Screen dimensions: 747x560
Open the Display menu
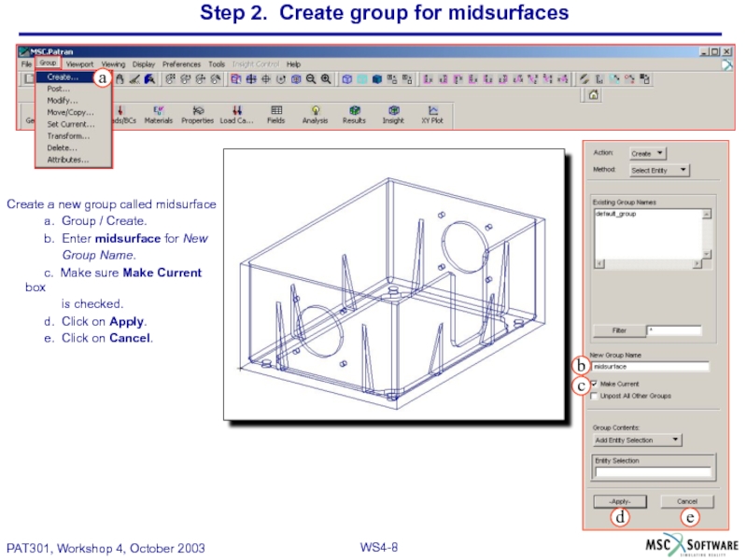144,63
